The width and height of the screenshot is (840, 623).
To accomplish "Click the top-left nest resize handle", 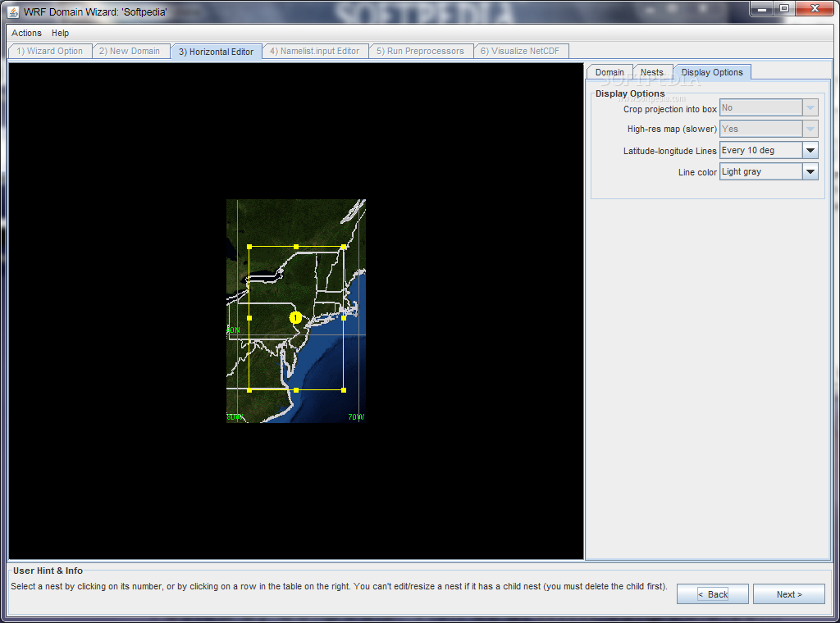I will coord(249,247).
